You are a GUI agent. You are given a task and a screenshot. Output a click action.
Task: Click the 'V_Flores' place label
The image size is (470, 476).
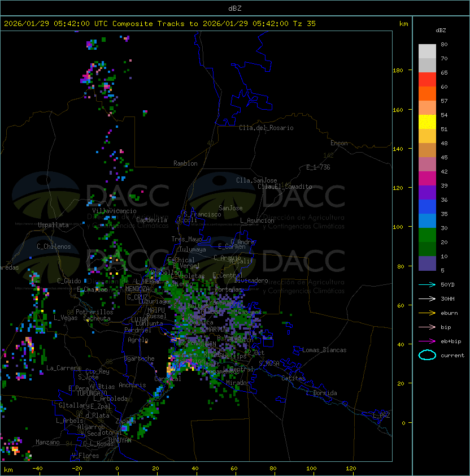[85, 456]
